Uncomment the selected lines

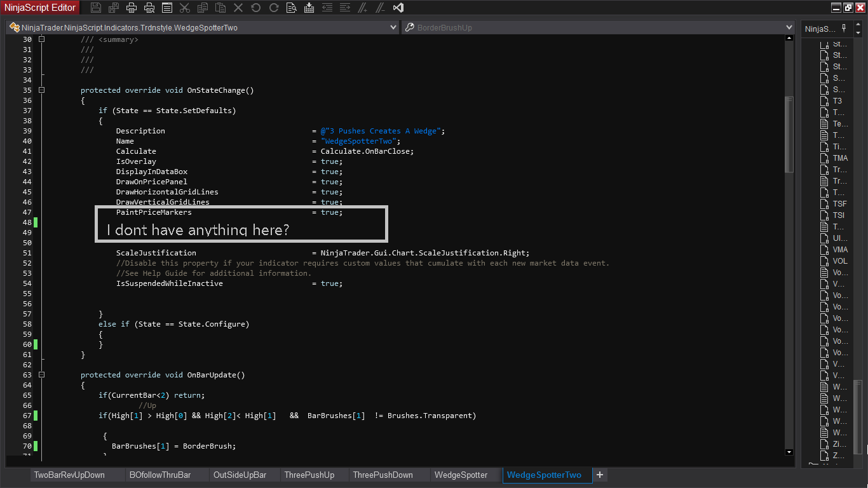tap(381, 8)
